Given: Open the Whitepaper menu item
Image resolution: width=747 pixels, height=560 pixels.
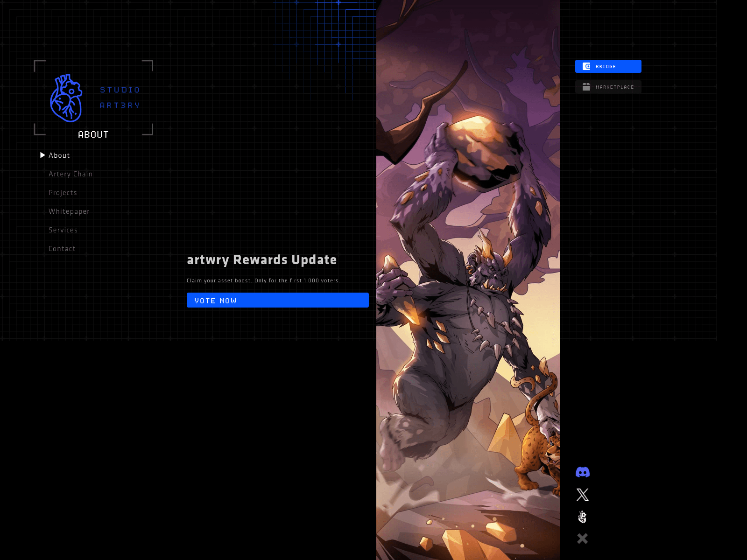Looking at the screenshot, I should tap(69, 211).
